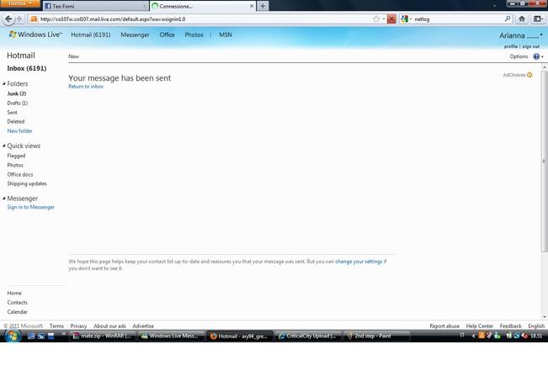The width and height of the screenshot is (548, 392).
Task: Open the Photos header menu
Action: (194, 34)
